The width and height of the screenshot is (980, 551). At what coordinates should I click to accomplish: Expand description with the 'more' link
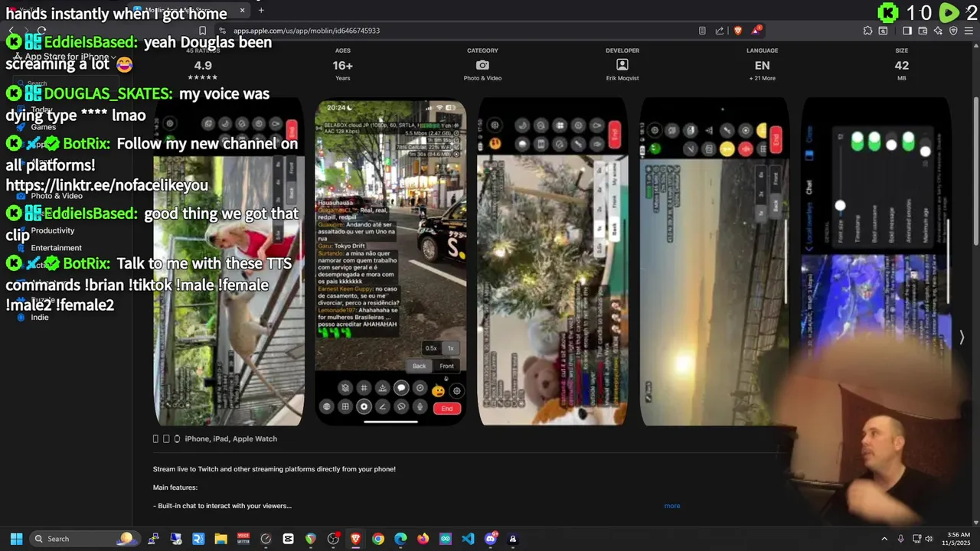tap(672, 506)
